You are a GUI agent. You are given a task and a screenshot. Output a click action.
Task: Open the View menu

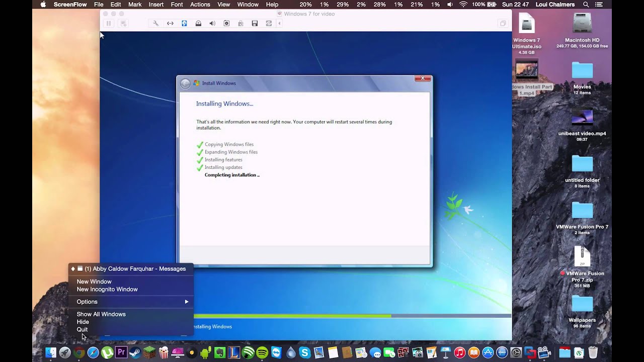pos(223,5)
